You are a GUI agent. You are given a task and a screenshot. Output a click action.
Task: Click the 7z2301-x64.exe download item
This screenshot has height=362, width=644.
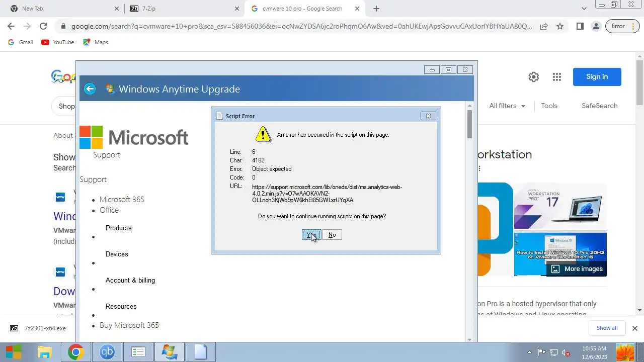pos(39,328)
